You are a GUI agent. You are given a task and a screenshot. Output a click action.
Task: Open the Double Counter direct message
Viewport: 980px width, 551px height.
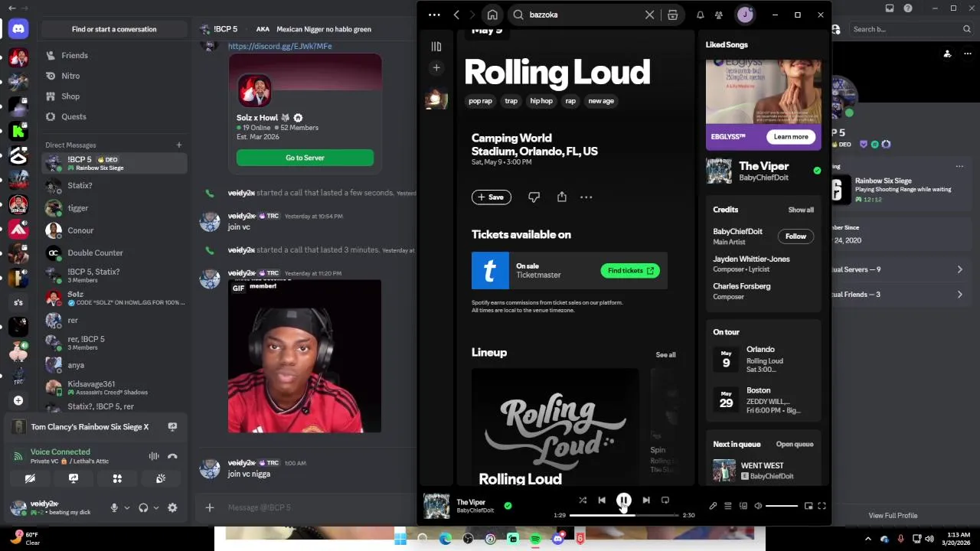pos(114,253)
